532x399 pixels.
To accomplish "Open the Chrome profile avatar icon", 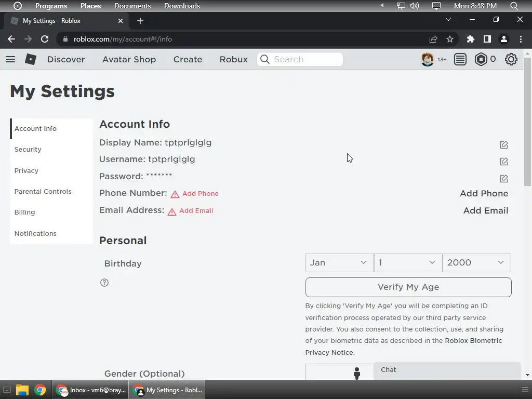I will [x=504, y=39].
